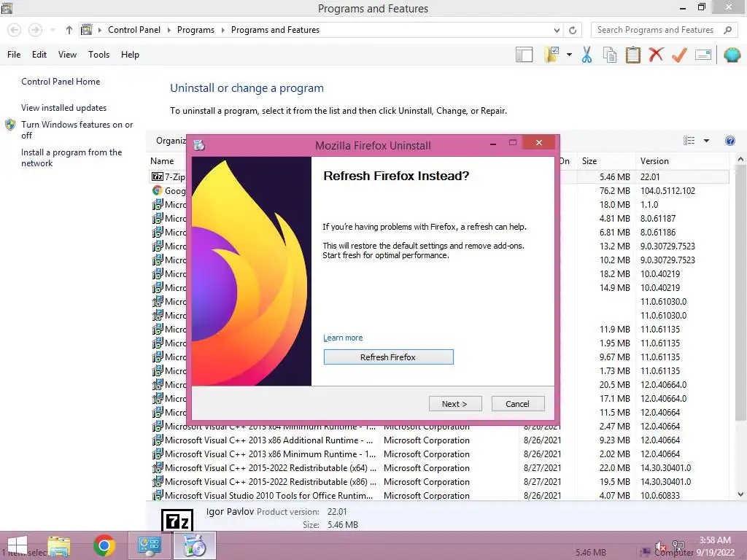Open the Organize dropdown
The image size is (747, 560).
171,141
